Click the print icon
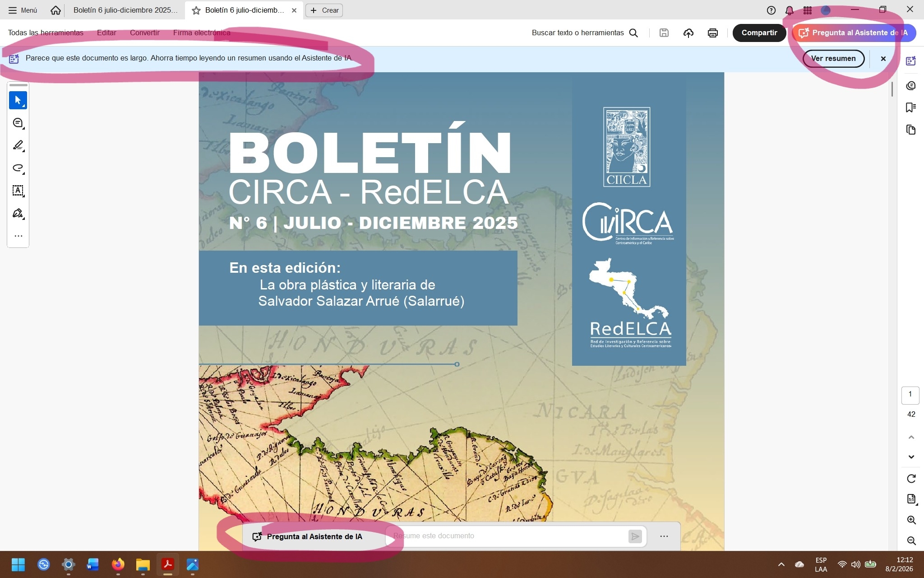This screenshot has height=578, width=924. click(712, 33)
